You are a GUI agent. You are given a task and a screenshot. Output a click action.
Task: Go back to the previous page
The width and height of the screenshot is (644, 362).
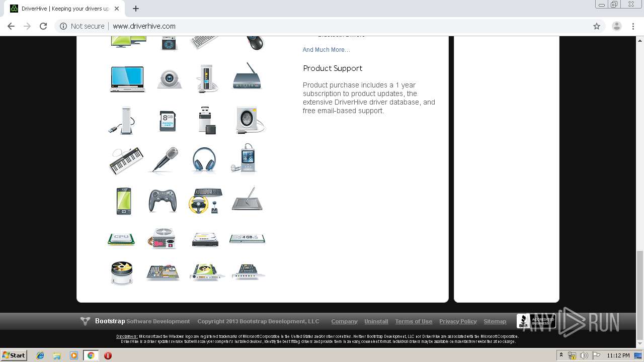(11, 26)
